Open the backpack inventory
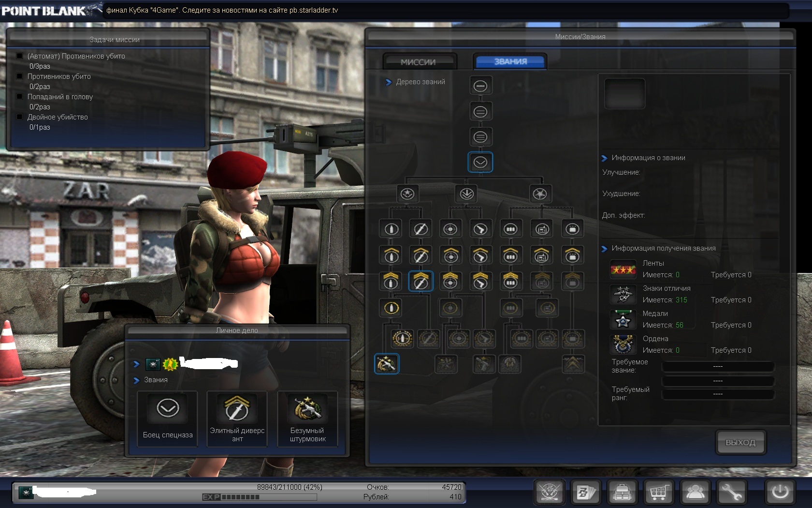The height and width of the screenshot is (508, 812). 622,493
